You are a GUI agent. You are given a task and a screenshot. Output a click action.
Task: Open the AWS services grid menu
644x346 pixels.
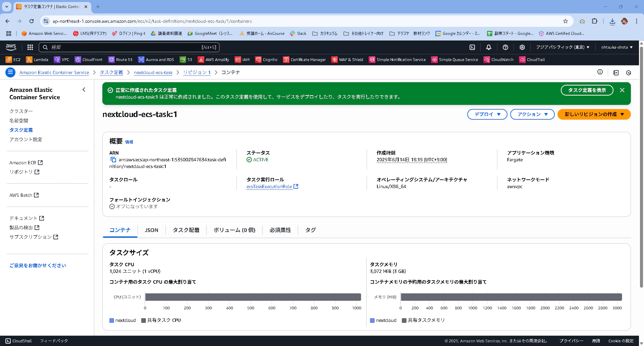[30, 47]
